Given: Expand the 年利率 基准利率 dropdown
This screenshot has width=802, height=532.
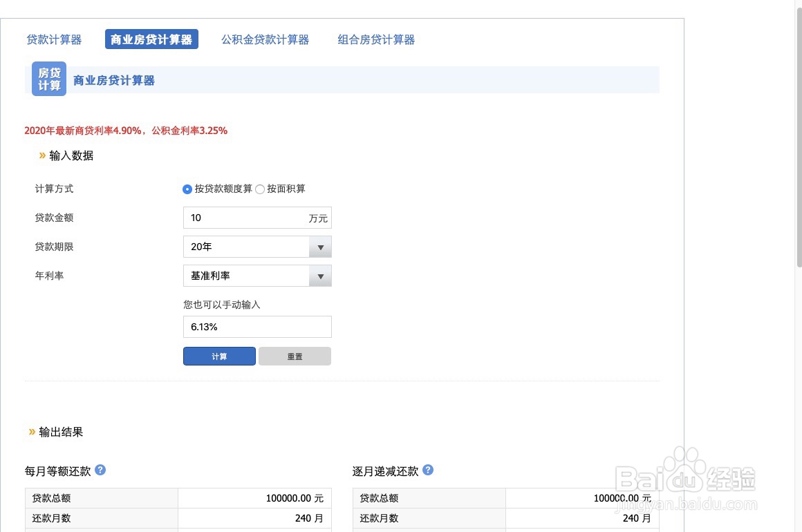Looking at the screenshot, I should click(257, 276).
